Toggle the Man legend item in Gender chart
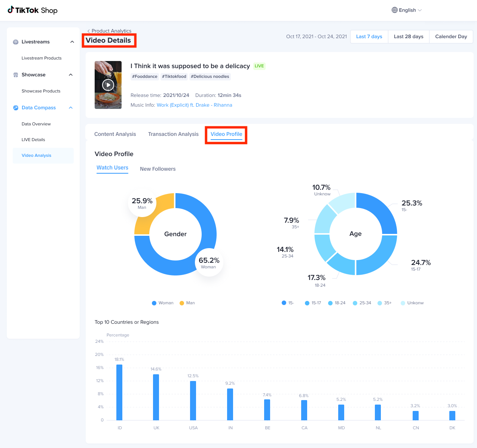Image resolution: width=477 pixels, height=448 pixels. pos(187,303)
